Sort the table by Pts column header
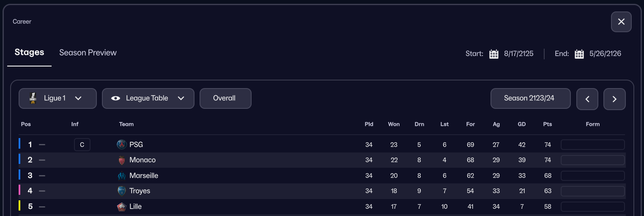The height and width of the screenshot is (216, 644). (x=548, y=124)
